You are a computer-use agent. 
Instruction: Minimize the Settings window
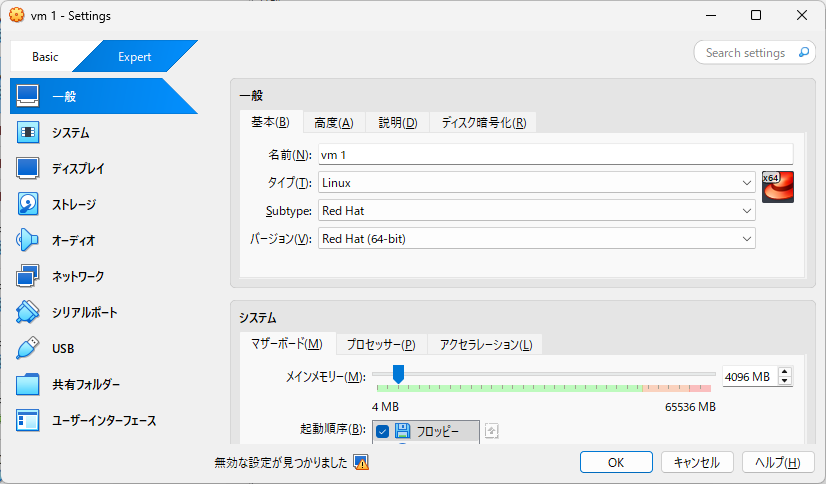coord(711,15)
